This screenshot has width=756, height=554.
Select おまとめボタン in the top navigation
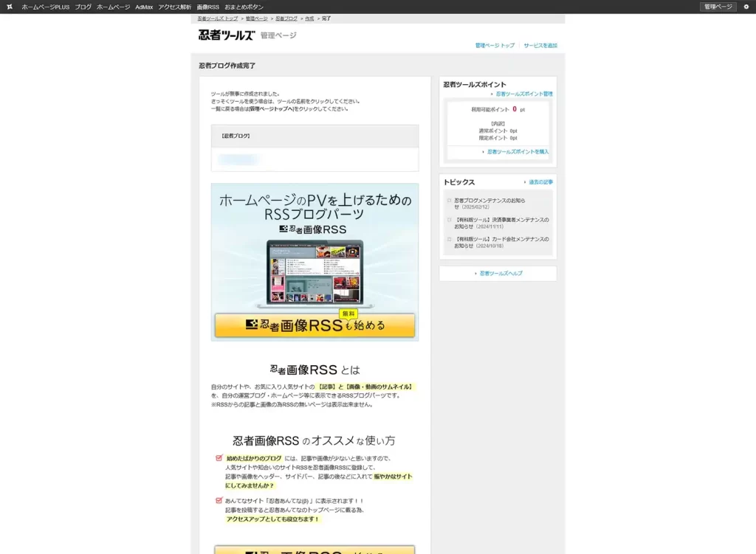coord(243,7)
